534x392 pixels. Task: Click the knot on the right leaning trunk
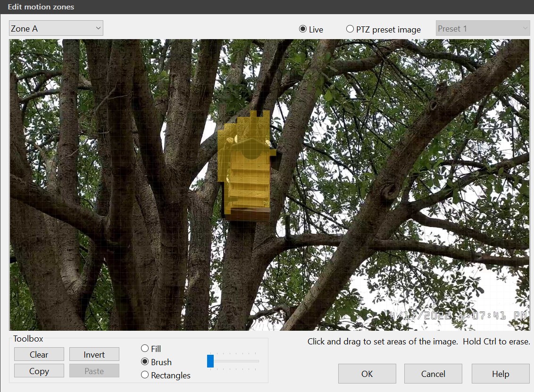click(390, 192)
